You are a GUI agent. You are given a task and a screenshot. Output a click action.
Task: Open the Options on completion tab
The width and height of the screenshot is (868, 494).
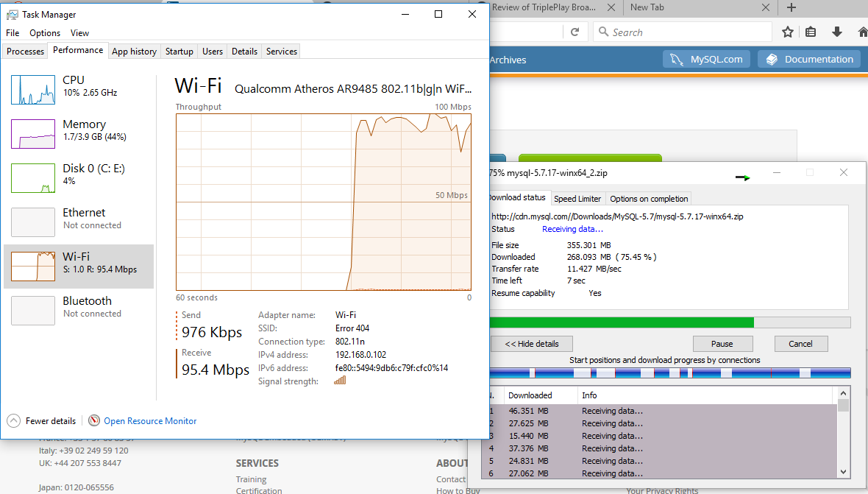coord(649,199)
